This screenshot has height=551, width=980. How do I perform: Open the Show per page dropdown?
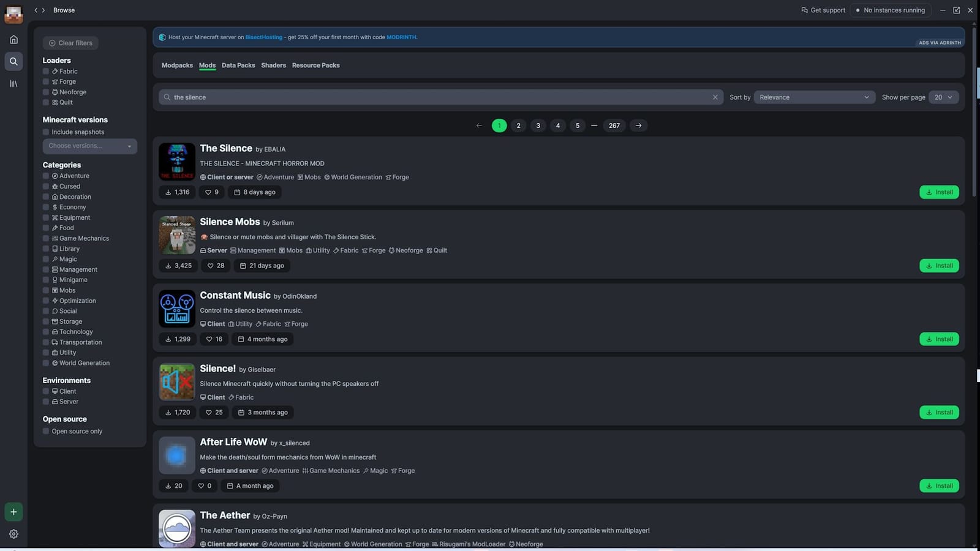click(x=943, y=97)
